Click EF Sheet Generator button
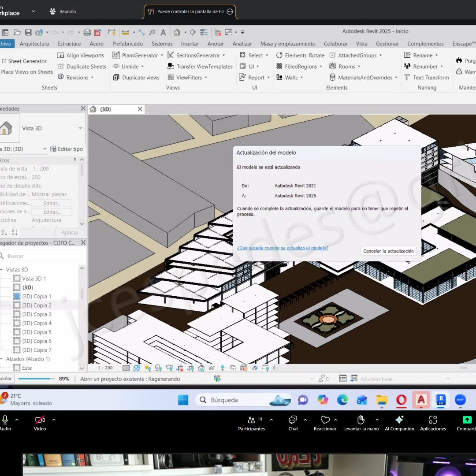 pyautogui.click(x=24, y=61)
